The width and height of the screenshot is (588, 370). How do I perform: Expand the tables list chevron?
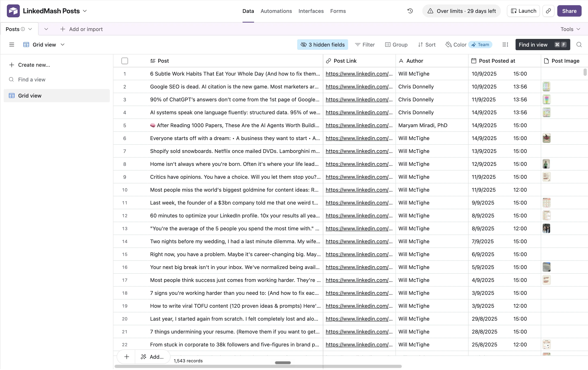point(46,29)
